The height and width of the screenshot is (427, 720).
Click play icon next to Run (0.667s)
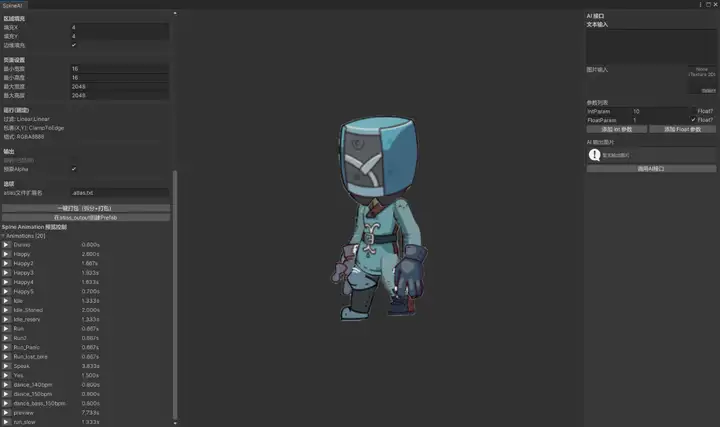coord(6,329)
